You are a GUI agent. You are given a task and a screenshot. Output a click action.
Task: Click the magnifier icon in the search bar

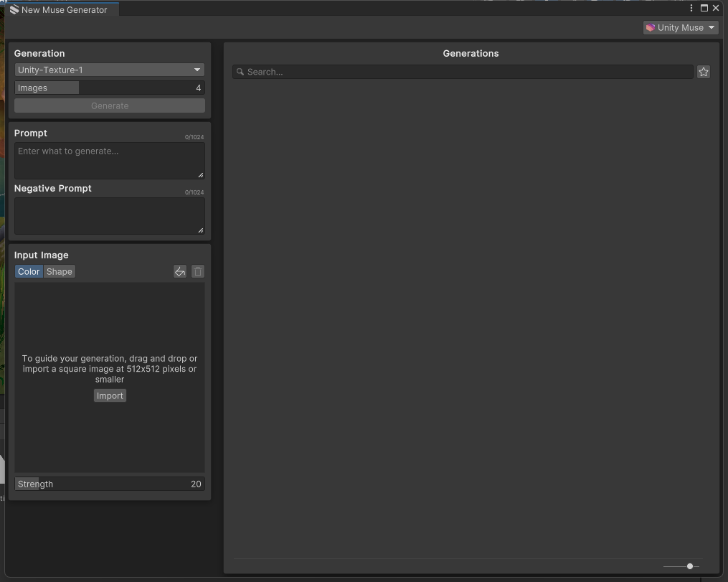click(x=241, y=72)
